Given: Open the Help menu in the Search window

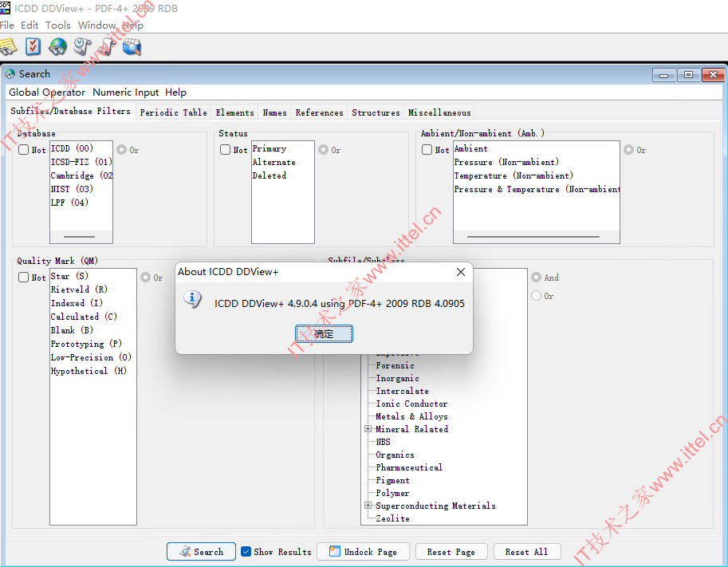Looking at the screenshot, I should (x=175, y=93).
